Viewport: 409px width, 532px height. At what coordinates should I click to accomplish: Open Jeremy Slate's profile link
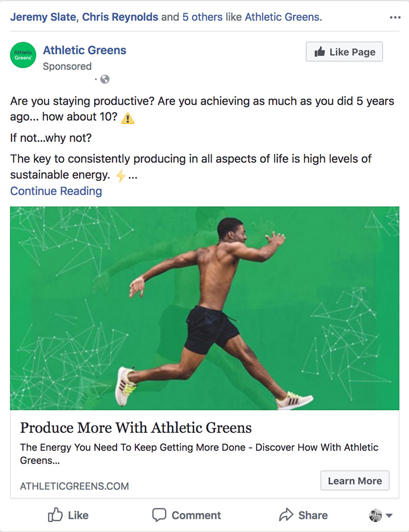point(42,17)
